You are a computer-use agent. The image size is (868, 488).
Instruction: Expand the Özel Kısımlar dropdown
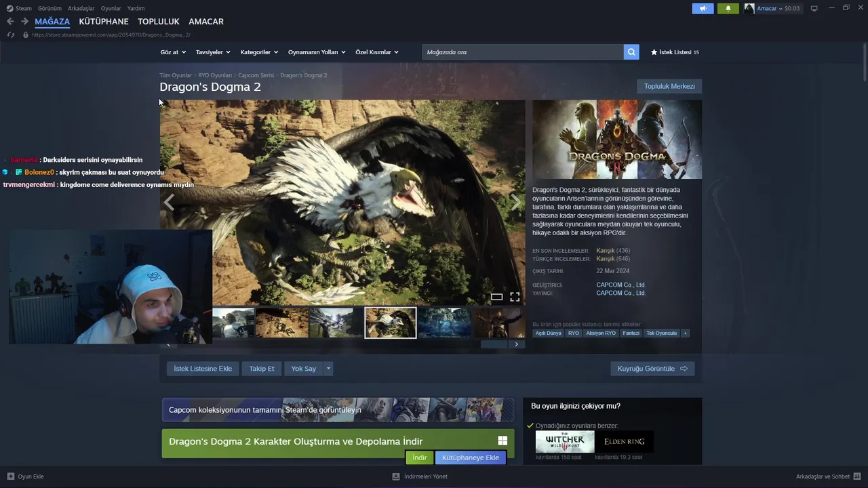[377, 52]
